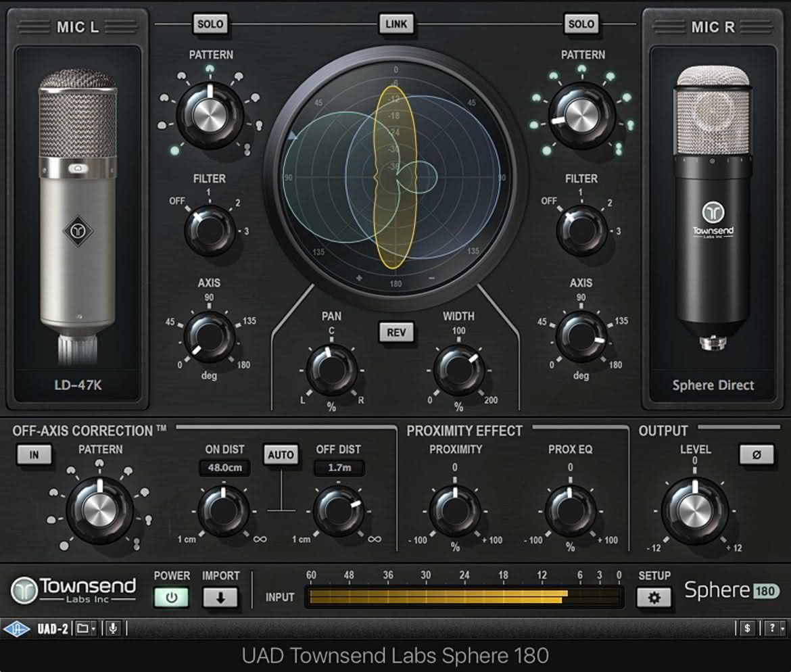The image size is (791, 672).
Task: Click the Townsend Labs logo
Action: point(74,590)
